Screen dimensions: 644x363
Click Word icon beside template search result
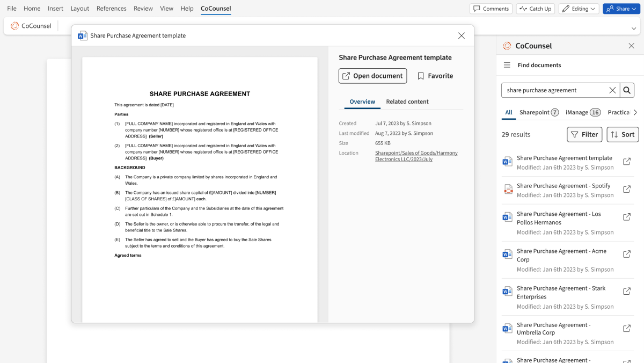tap(508, 162)
